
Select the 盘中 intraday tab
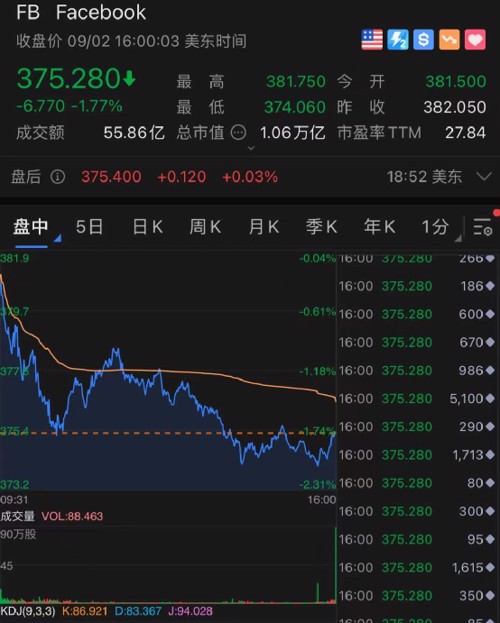point(31,227)
